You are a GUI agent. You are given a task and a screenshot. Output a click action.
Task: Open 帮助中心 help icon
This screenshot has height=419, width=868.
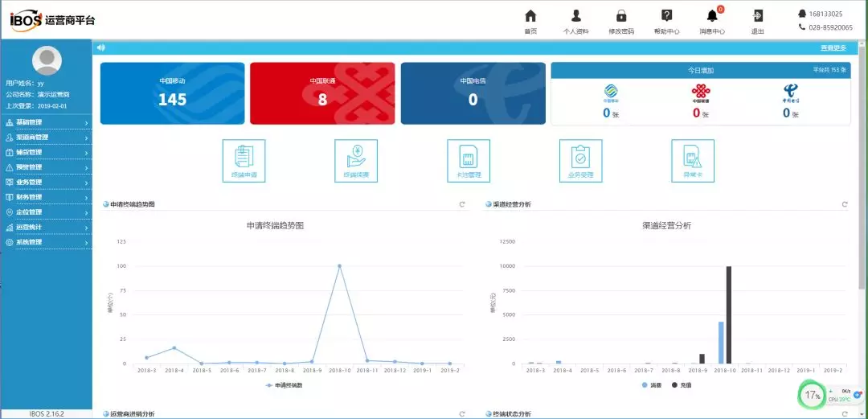(666, 22)
